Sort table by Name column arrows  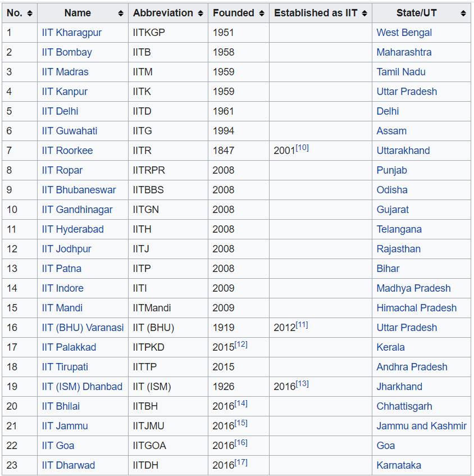pyautogui.click(x=121, y=13)
